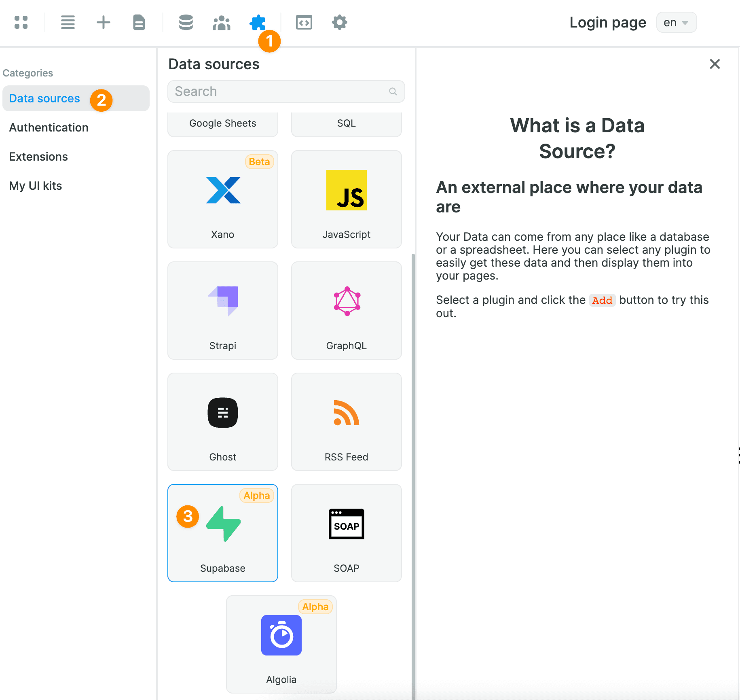Screen dimensions: 740x700
Task: Click the Ghost card label
Action: 223,457
